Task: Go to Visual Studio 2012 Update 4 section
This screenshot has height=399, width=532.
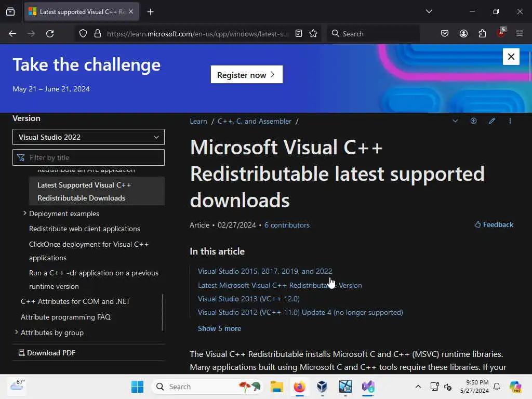Action: 300,312
